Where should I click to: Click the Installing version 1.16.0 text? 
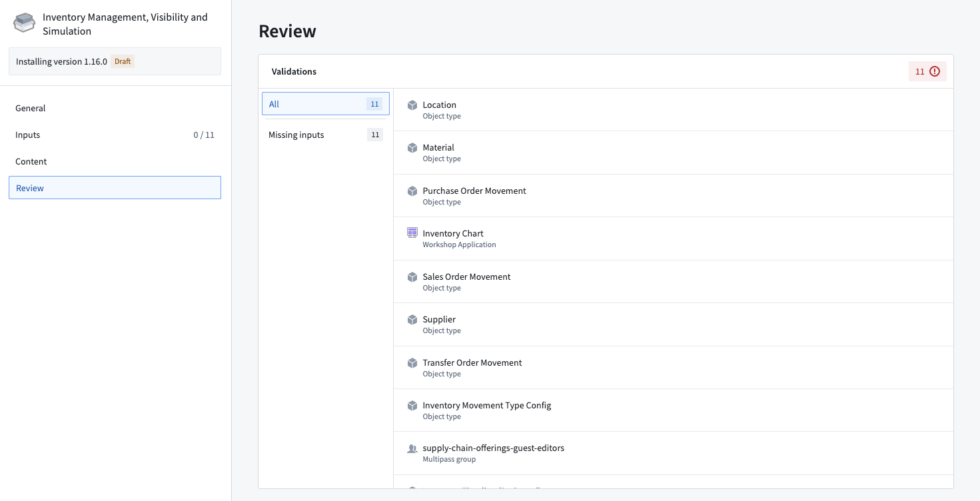point(61,61)
